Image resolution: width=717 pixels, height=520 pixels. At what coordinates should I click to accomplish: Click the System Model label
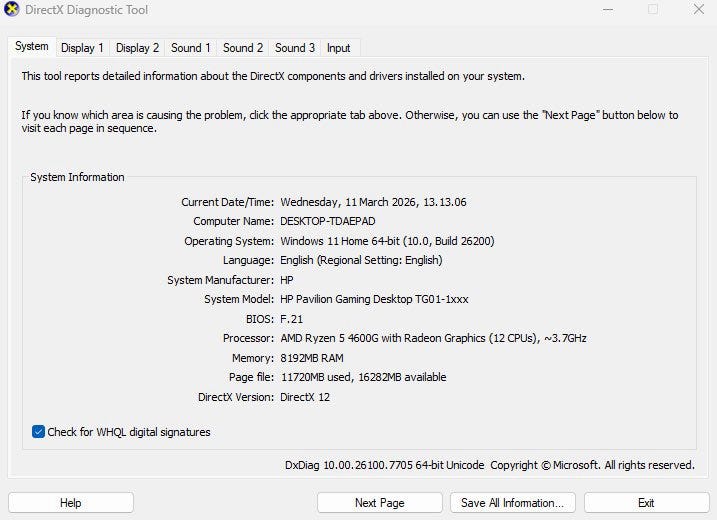239,299
